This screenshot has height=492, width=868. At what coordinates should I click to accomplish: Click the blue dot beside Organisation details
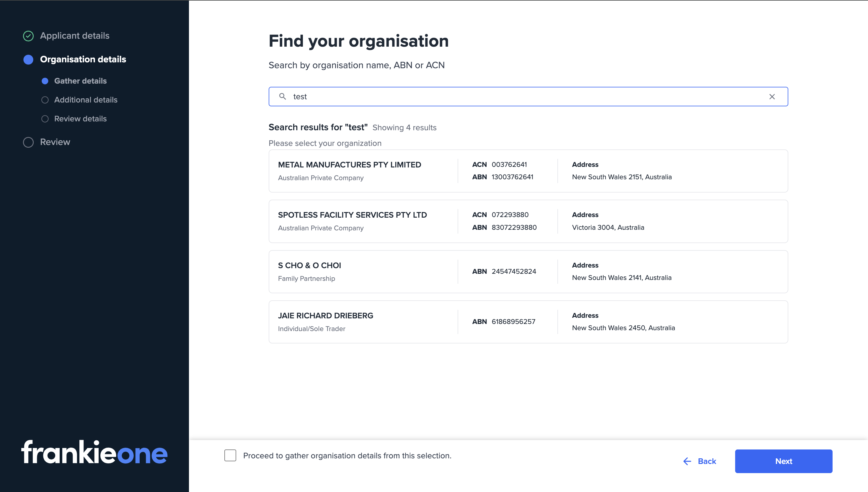pos(28,59)
